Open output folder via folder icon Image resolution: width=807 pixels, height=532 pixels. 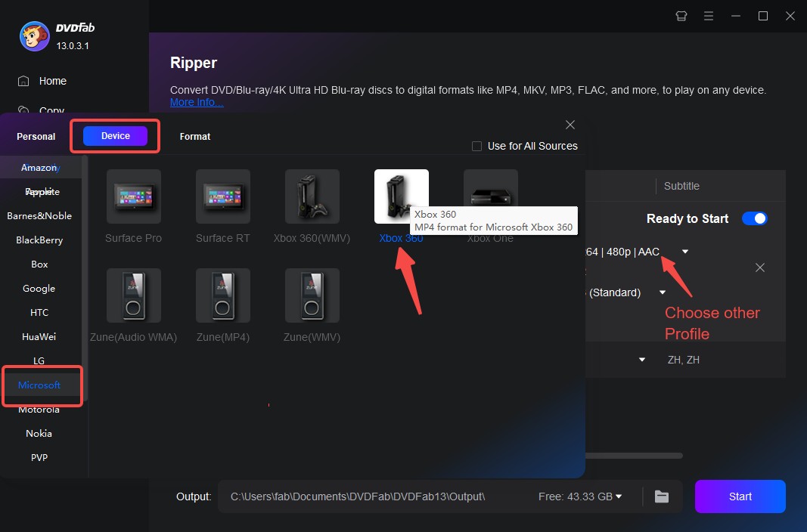point(662,496)
